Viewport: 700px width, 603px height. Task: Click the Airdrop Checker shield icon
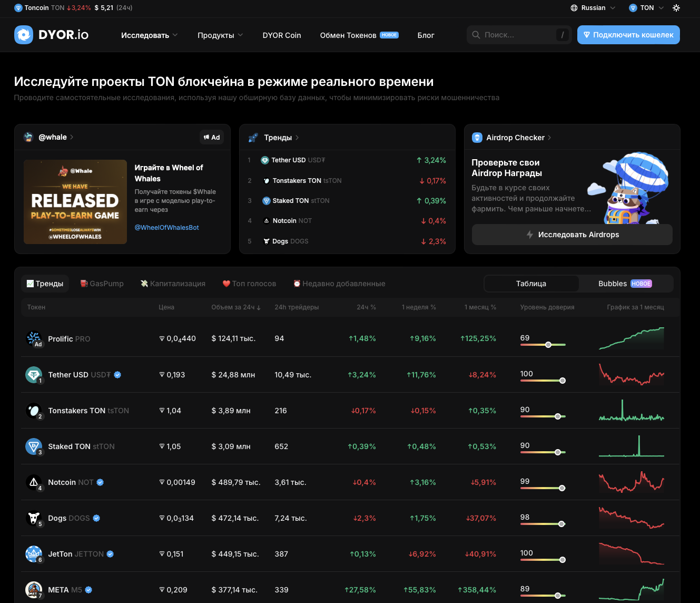click(x=477, y=138)
